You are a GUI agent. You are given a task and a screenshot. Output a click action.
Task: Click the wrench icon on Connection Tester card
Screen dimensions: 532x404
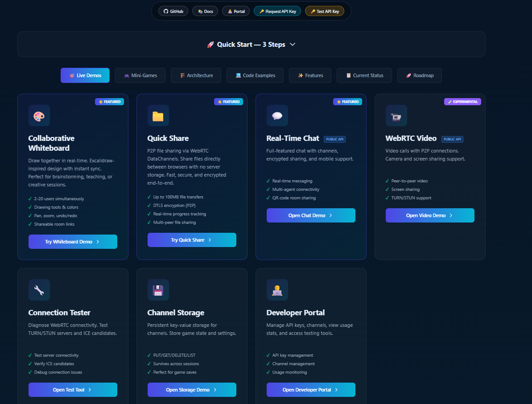click(x=39, y=289)
